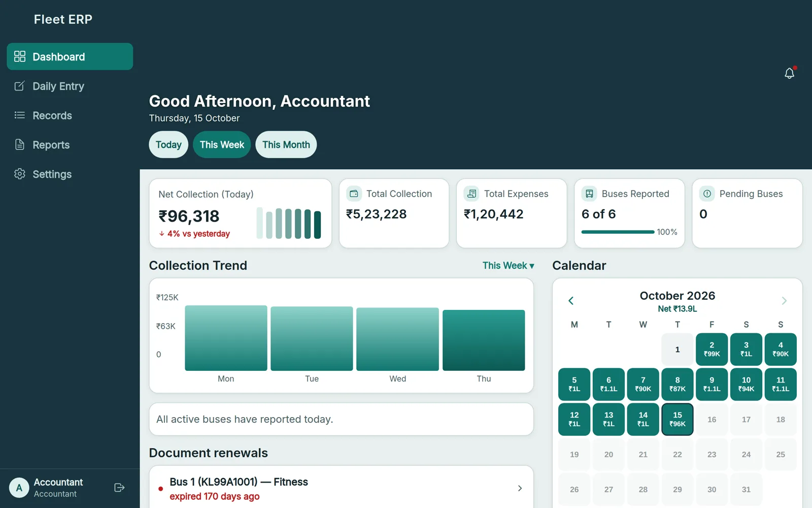
Task: Select October 14 in the calendar
Action: (x=643, y=420)
